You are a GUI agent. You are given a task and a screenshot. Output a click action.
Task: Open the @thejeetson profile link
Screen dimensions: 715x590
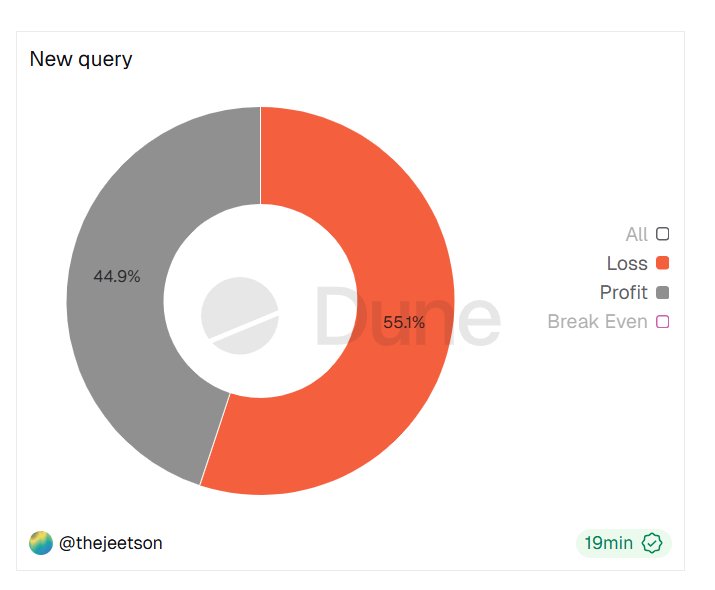point(110,543)
